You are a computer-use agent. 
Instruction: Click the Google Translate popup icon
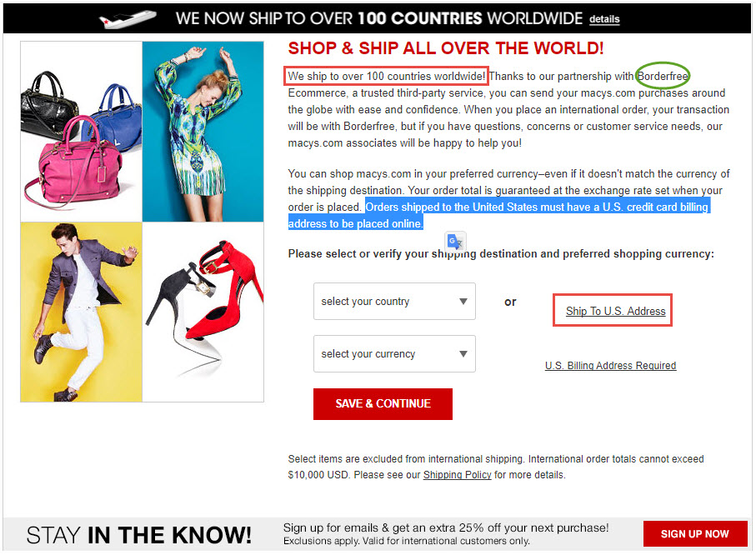[455, 241]
